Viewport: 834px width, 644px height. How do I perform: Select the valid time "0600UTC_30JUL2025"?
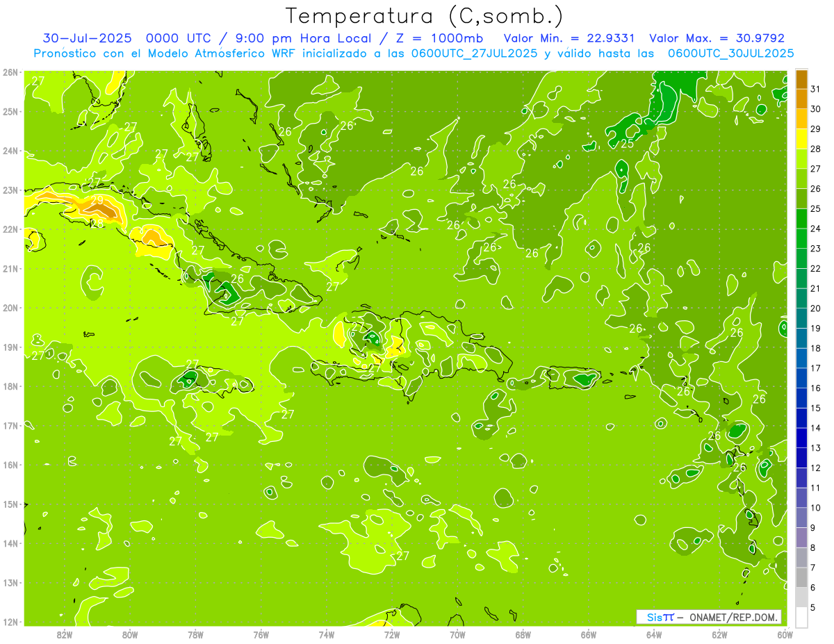[x=730, y=53]
